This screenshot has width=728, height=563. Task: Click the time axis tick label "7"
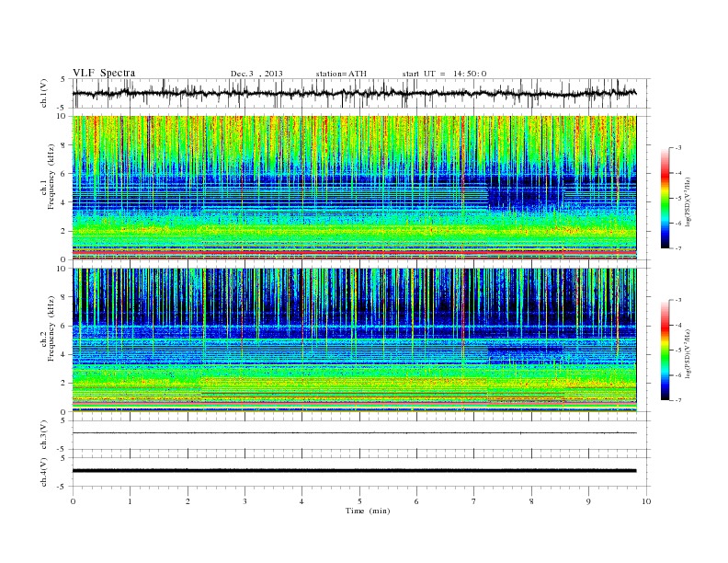pyautogui.click(x=474, y=501)
